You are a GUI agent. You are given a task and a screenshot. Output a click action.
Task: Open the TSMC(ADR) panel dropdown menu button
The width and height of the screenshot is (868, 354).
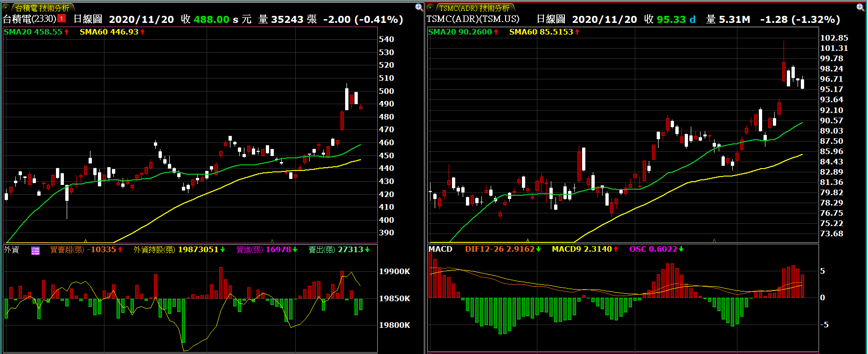(431, 7)
